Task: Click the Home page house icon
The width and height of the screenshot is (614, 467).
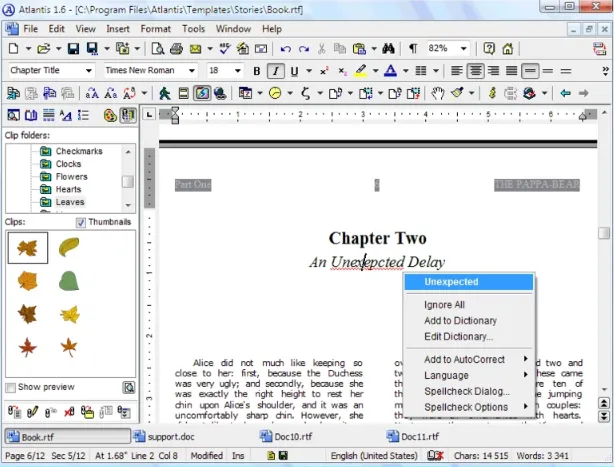Action: click(507, 49)
